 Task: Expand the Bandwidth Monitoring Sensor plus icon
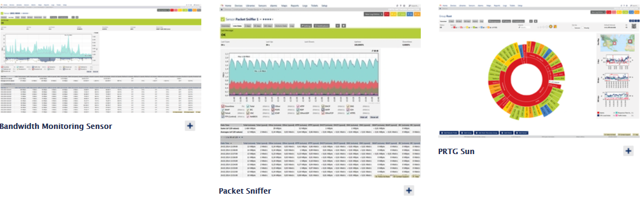(190, 125)
